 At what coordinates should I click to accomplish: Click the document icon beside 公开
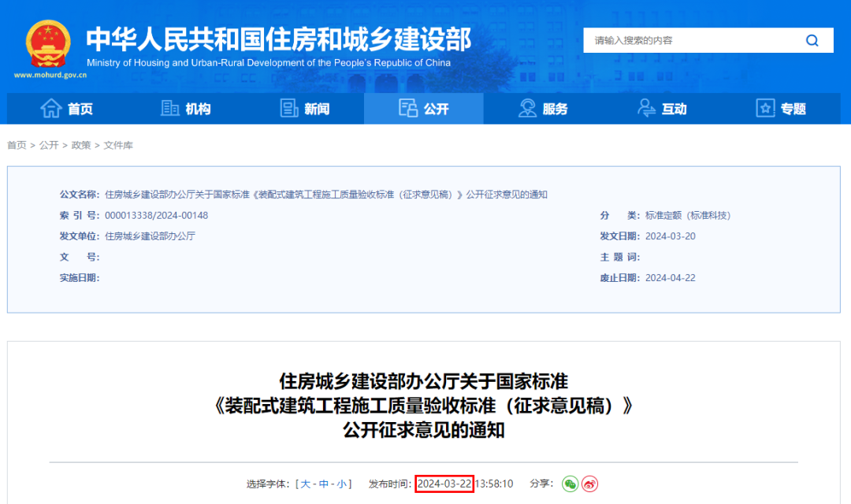coord(408,109)
